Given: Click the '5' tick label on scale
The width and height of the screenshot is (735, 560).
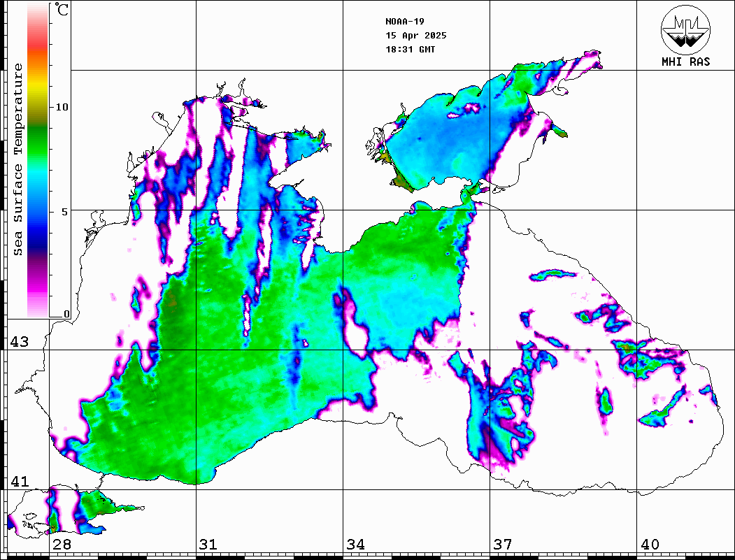Looking at the screenshot, I should [x=65, y=212].
